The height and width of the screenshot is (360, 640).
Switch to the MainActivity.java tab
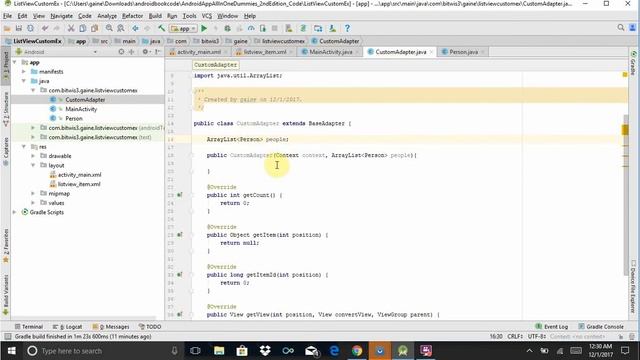pos(330,52)
